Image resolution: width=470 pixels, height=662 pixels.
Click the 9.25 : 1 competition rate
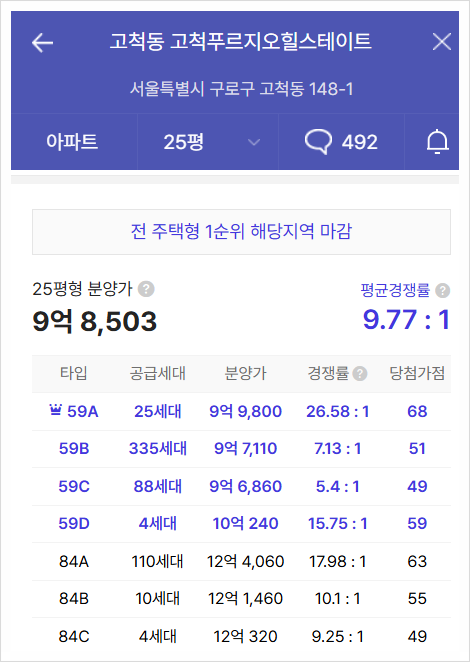[338, 637]
